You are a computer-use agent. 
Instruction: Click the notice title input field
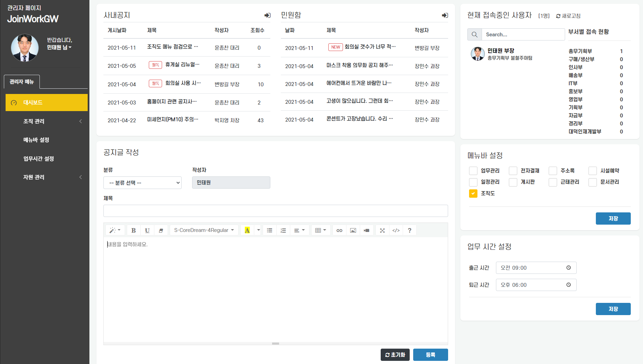[275, 211]
